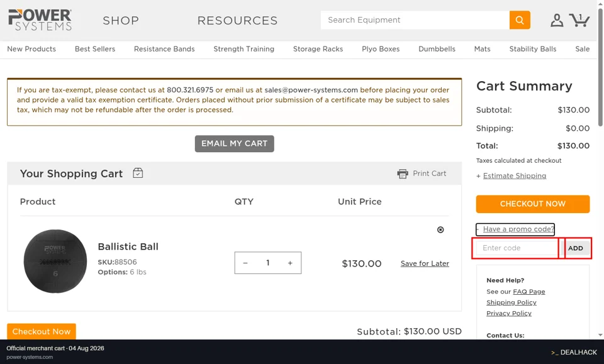The width and height of the screenshot is (604, 364).
Task: Click the orange CHECKOUT NOW button in Cart Summary
Action: [533, 204]
